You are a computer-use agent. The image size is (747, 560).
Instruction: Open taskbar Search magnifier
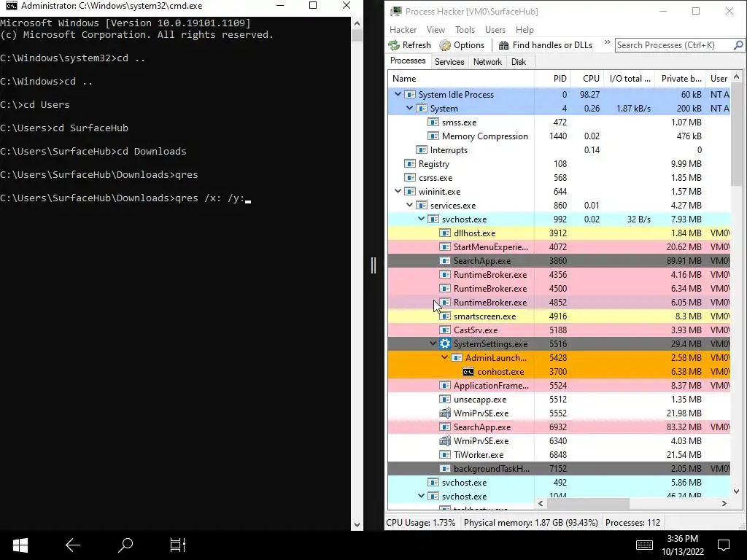[125, 545]
